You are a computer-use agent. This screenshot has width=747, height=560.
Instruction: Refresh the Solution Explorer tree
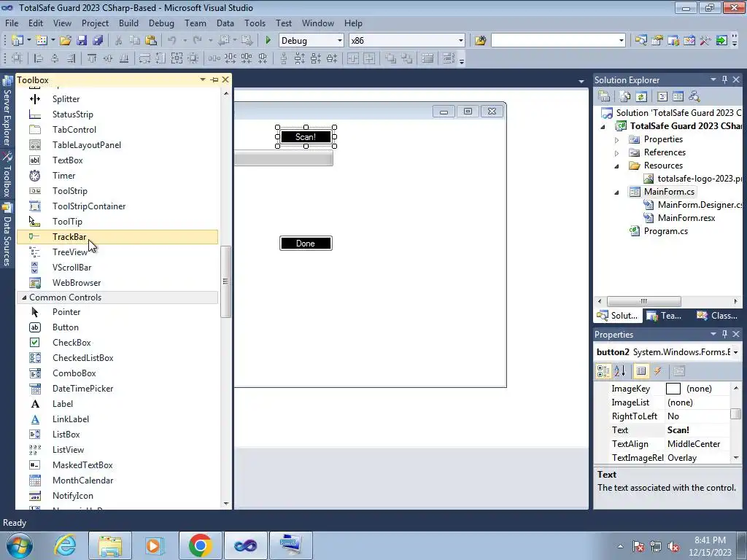point(641,97)
